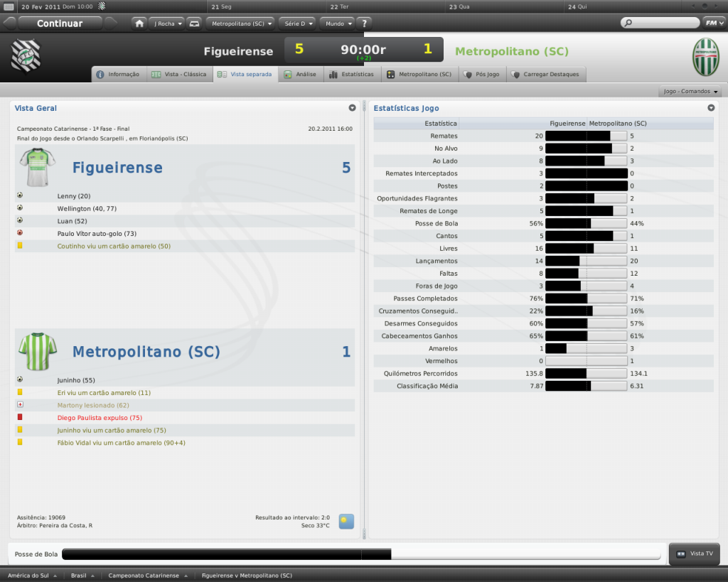The image size is (728, 582).
Task: Click the Posse de Bola progress bar
Action: [361, 554]
